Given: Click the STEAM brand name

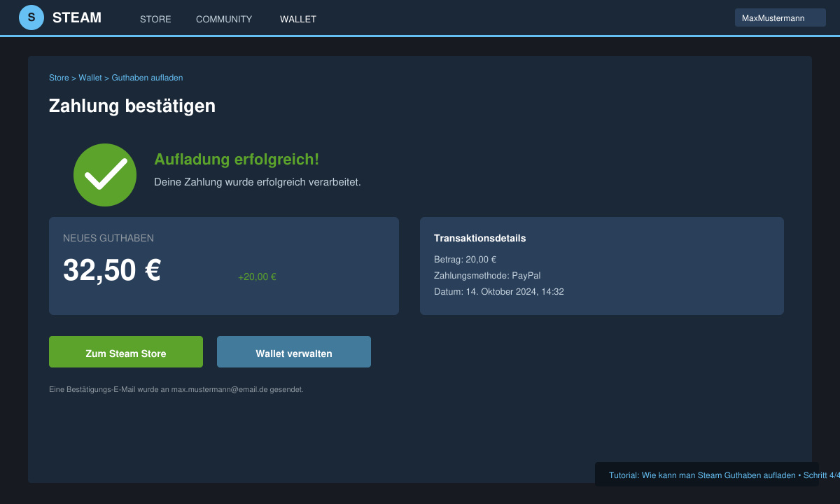Looking at the screenshot, I should (77, 17).
